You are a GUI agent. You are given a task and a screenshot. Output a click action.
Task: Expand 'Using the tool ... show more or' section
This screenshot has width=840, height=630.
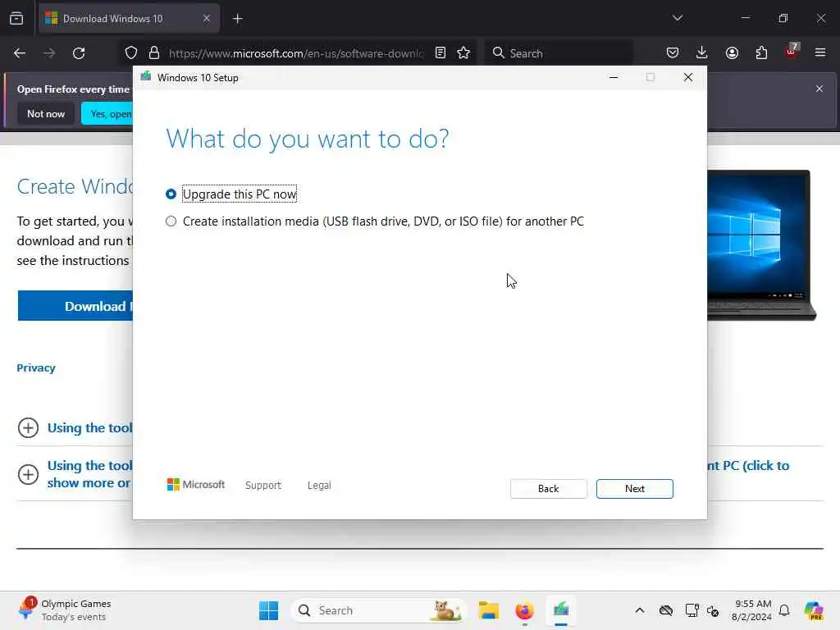75,474
